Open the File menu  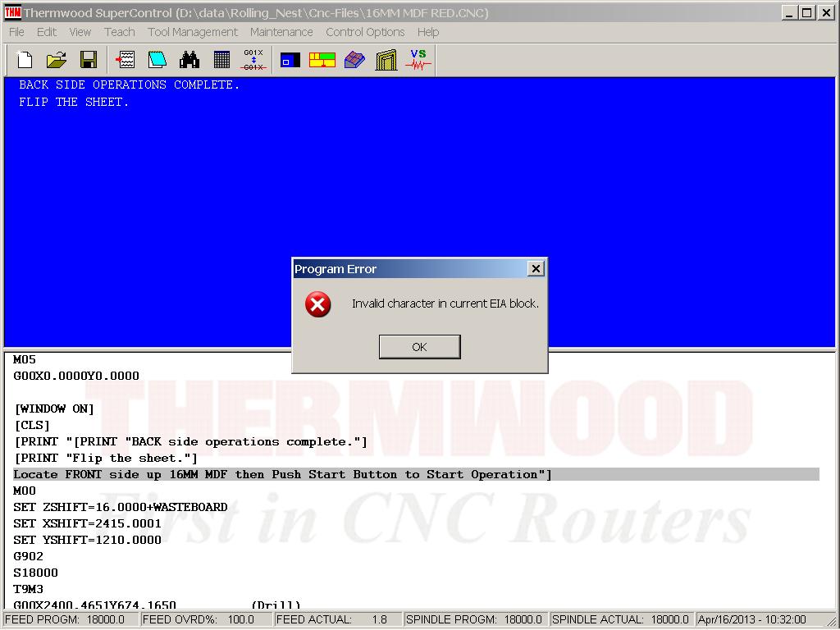tap(16, 32)
